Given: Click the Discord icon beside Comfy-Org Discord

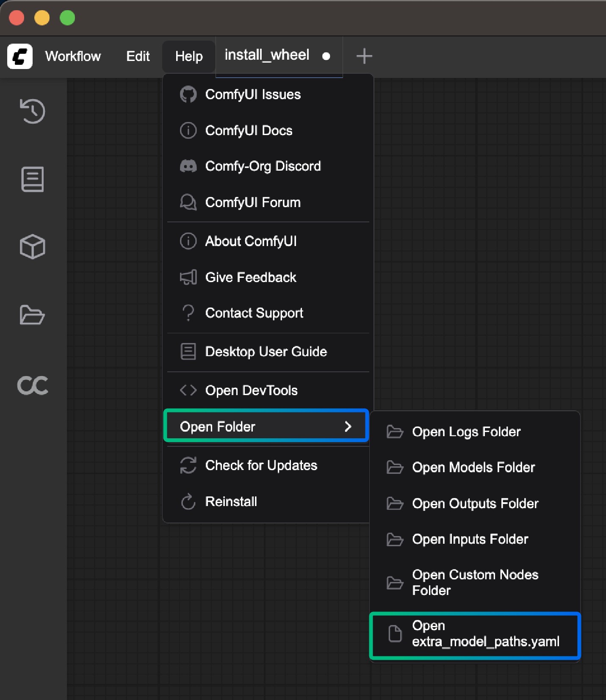Looking at the screenshot, I should coord(188,166).
